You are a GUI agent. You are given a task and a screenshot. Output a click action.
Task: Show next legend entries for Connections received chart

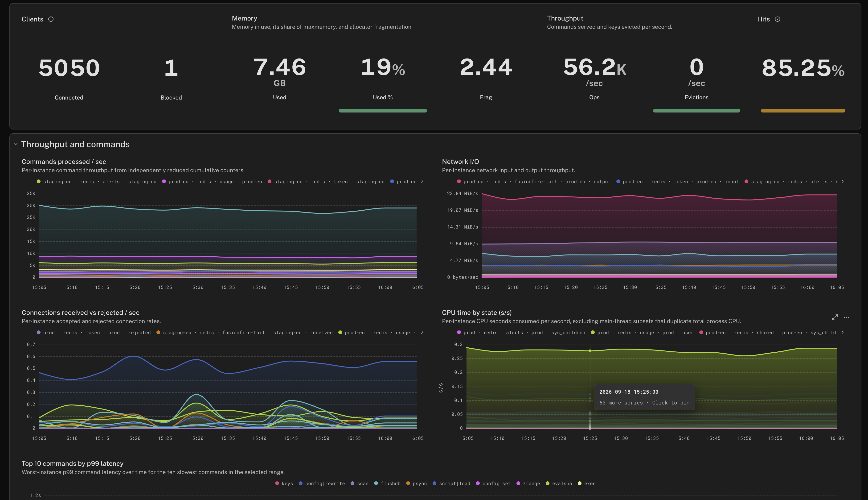point(422,332)
